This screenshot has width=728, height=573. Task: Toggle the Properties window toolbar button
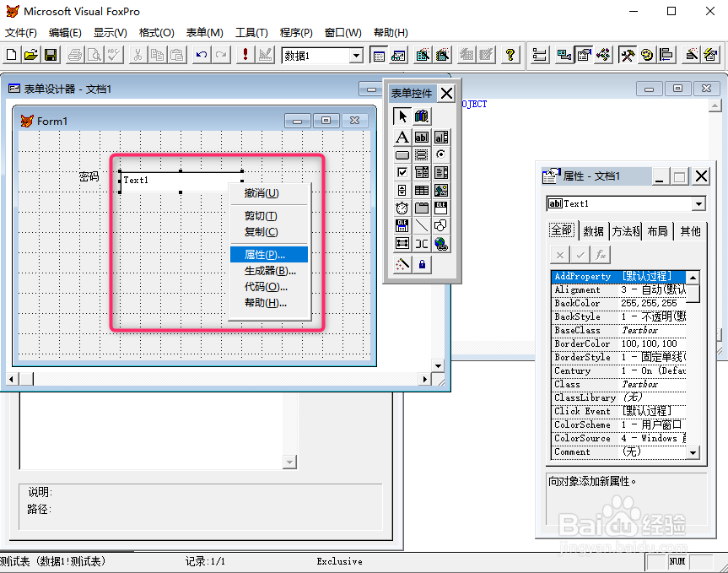point(584,55)
